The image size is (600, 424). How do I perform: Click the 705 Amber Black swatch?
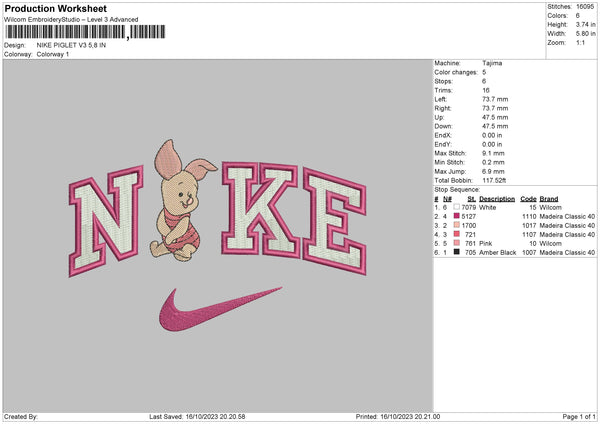pos(457,252)
